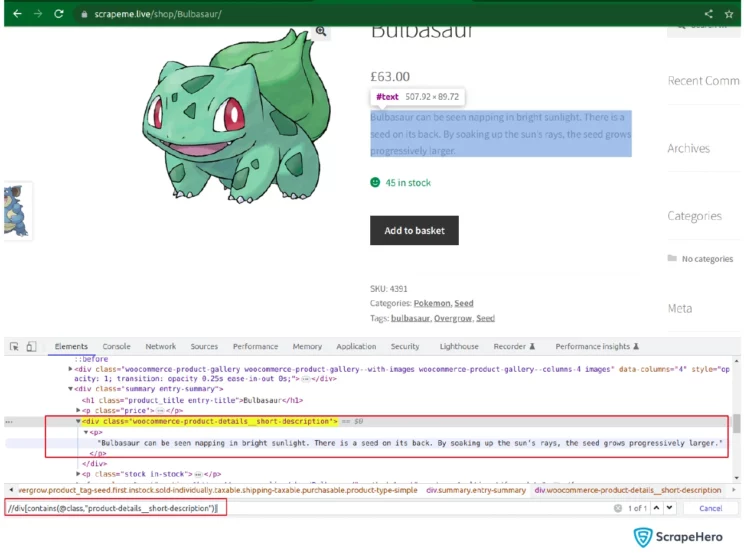Viewport: 744px width, 553px height.
Task: Switch to the Console tab
Action: (x=116, y=347)
